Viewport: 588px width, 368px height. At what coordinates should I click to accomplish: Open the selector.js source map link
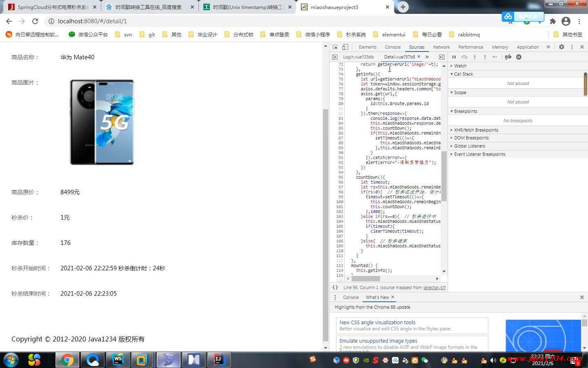434,287
